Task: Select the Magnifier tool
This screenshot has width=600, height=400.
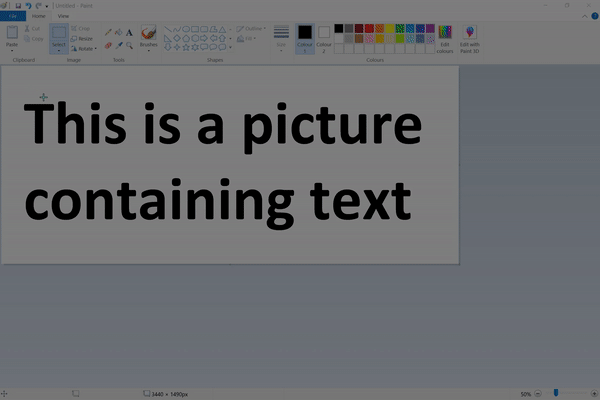Action: tap(129, 46)
